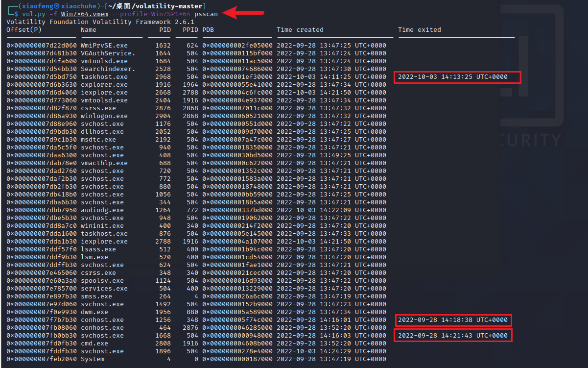Click created time 2022-10-03 14:24:29
588x368 pixels.
331,351
